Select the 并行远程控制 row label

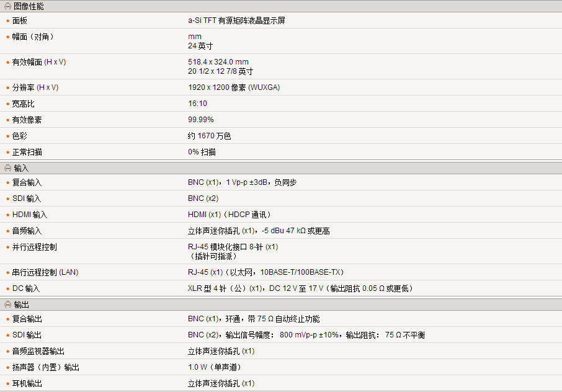pyautogui.click(x=35, y=247)
